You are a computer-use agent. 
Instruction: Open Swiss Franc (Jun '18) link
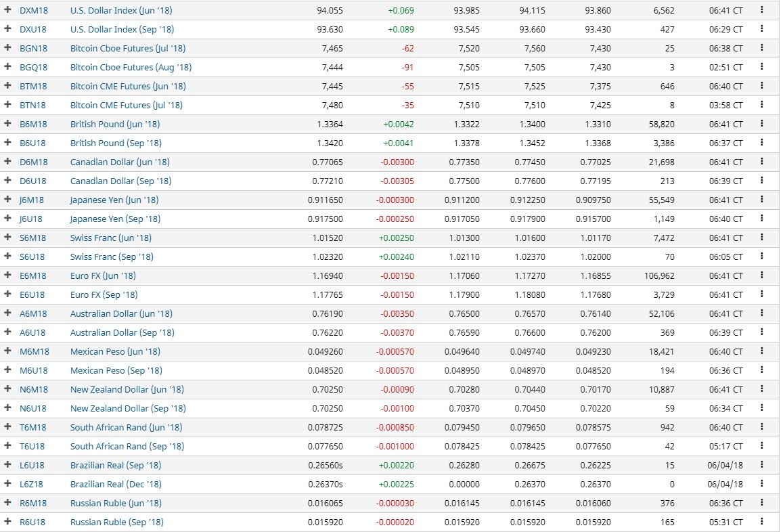[111, 238]
